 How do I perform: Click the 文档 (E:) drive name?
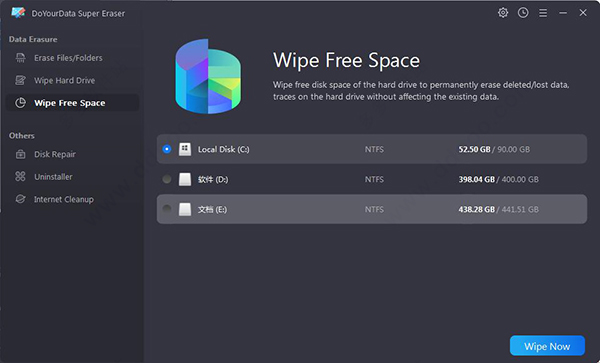click(212, 209)
